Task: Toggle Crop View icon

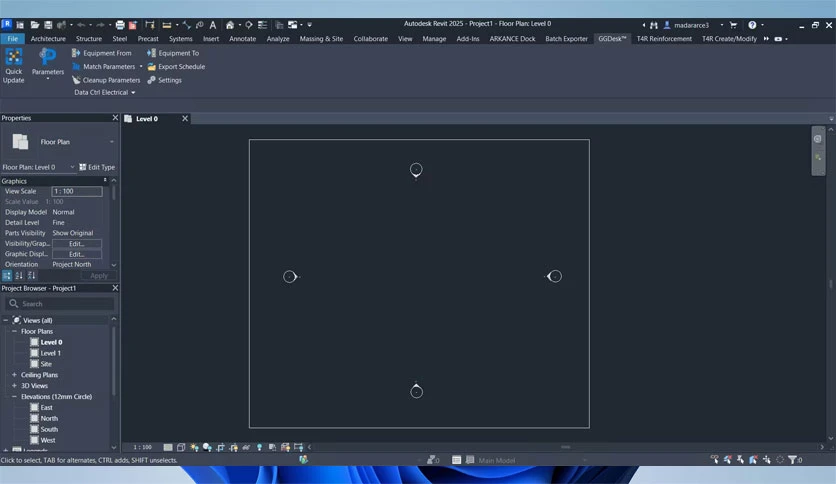Action: [x=220, y=447]
